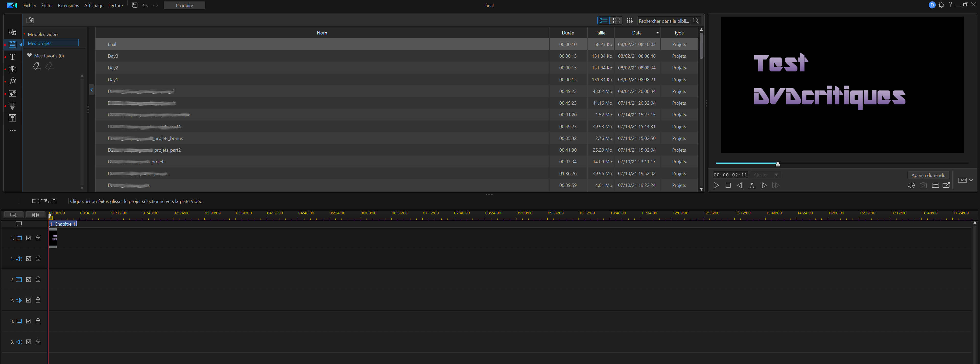Open the Audio Mixing Room icon
The height and width of the screenshot is (364, 980).
[13, 118]
